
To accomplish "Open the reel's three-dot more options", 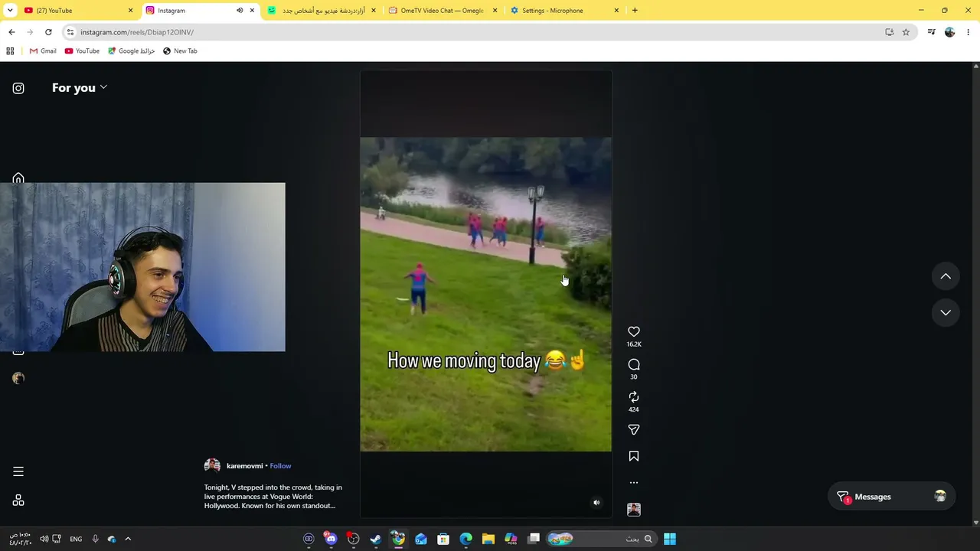I will pos(634,483).
